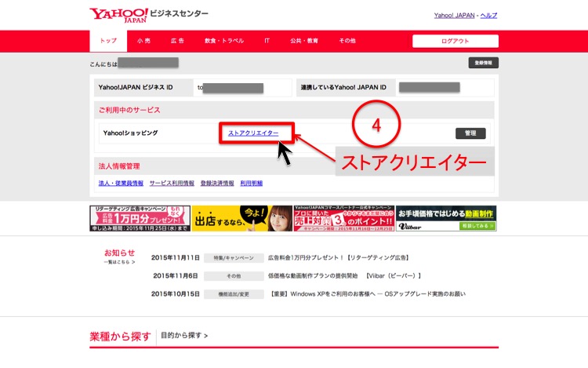Open the 低価格な動画制作プラン news item
Image resolution: width=588 pixels, height=368 pixels.
click(x=345, y=275)
